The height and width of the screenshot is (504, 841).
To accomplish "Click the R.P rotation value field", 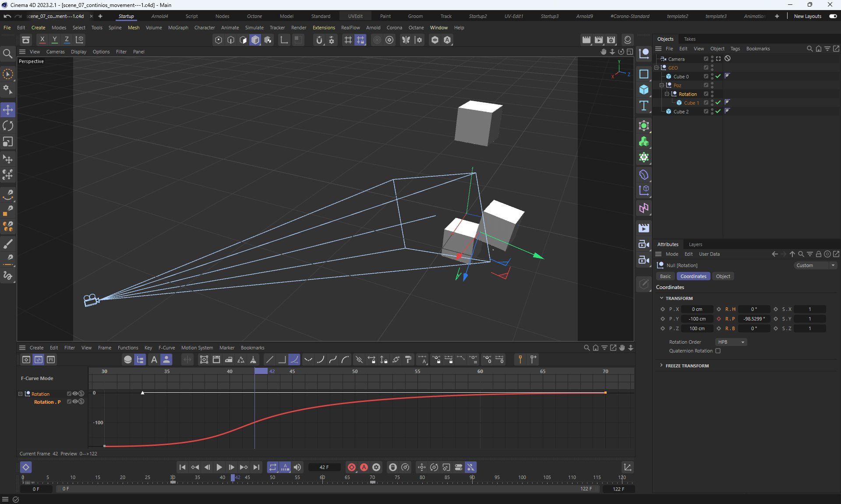I will pyautogui.click(x=753, y=319).
